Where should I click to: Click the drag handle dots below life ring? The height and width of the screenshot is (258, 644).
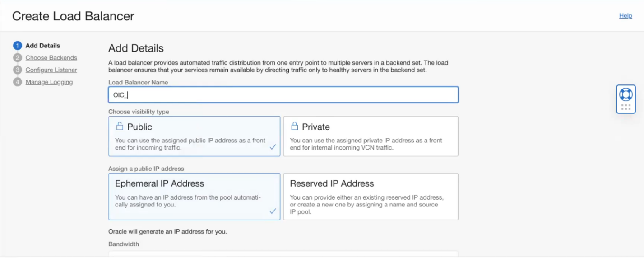point(625,107)
